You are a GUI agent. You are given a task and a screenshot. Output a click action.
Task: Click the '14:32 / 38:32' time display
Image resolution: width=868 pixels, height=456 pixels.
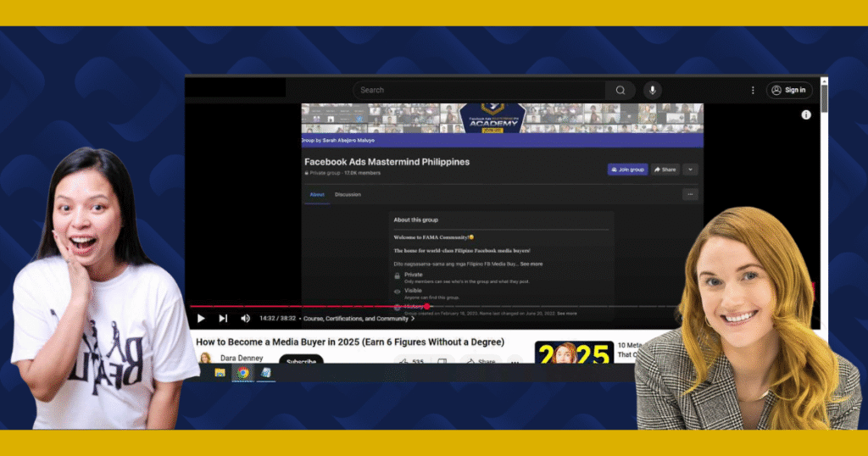(x=277, y=318)
